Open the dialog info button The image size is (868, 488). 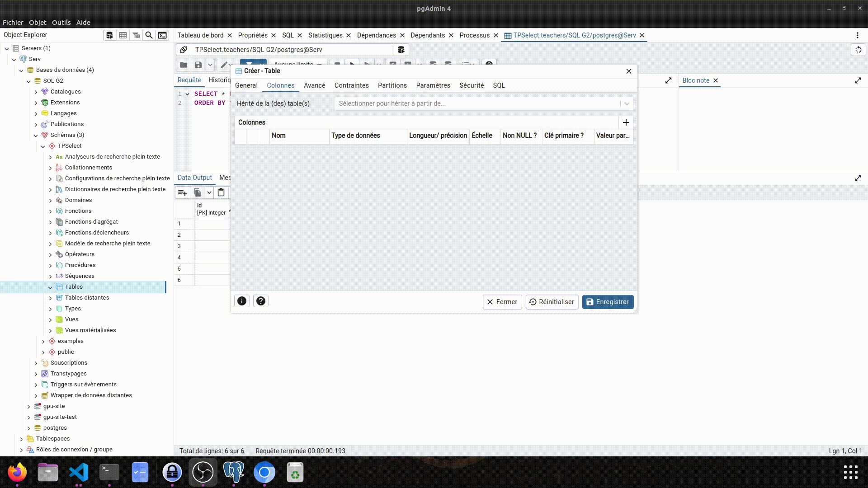click(242, 301)
